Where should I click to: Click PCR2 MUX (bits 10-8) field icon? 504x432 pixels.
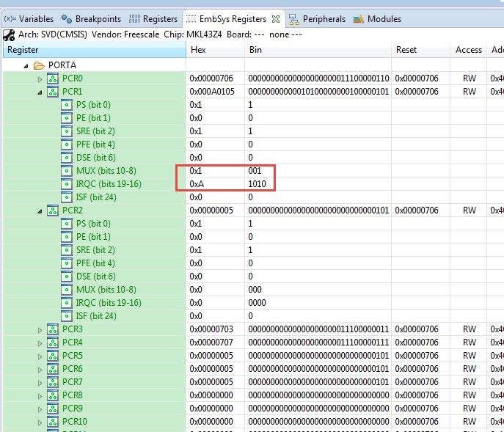(67, 290)
